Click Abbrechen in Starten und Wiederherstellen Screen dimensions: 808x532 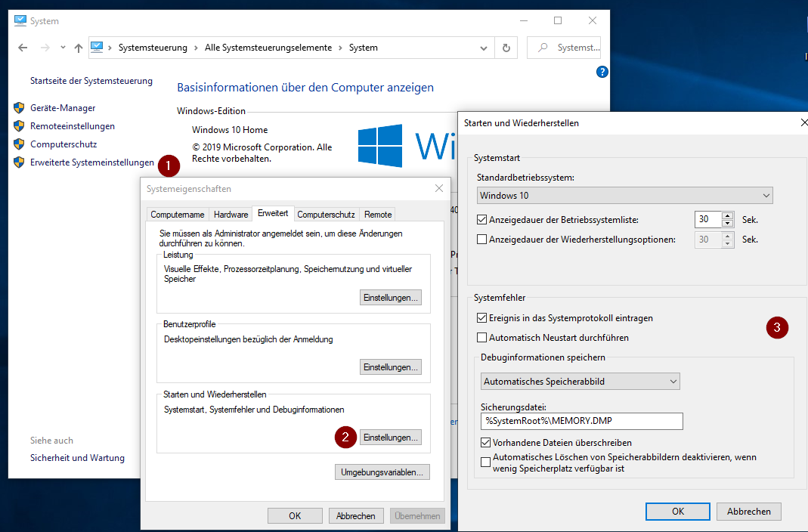[749, 512]
